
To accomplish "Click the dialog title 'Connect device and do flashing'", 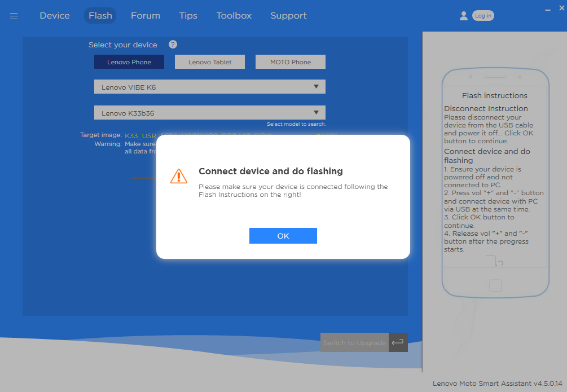I will point(271,171).
